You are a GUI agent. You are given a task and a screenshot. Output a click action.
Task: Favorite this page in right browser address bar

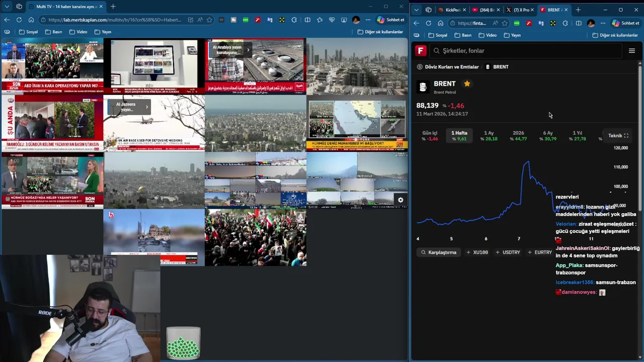click(505, 23)
